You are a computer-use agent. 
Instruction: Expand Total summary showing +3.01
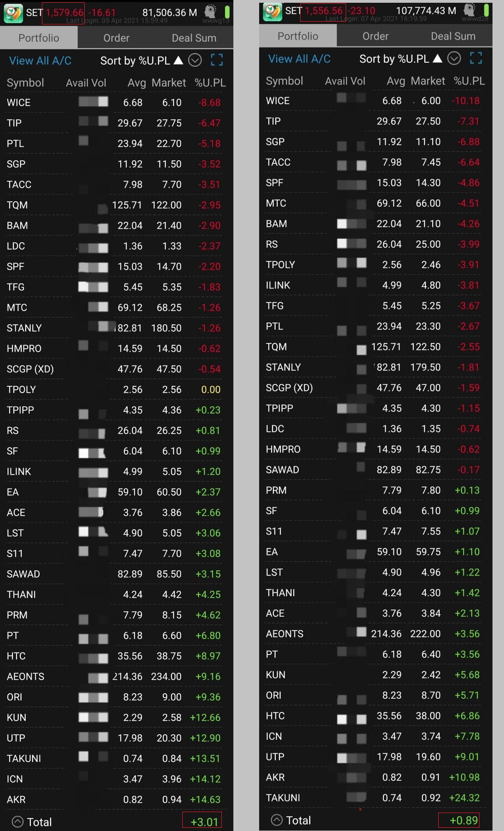coord(17,822)
